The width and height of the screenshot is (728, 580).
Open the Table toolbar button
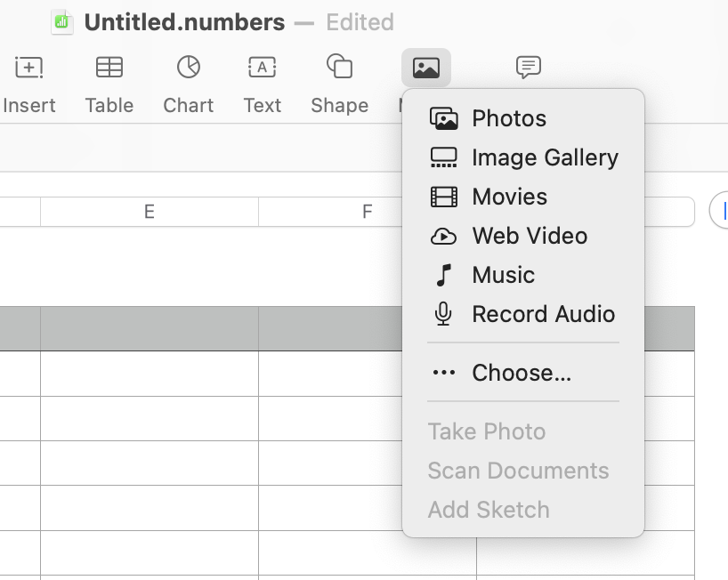tap(109, 68)
